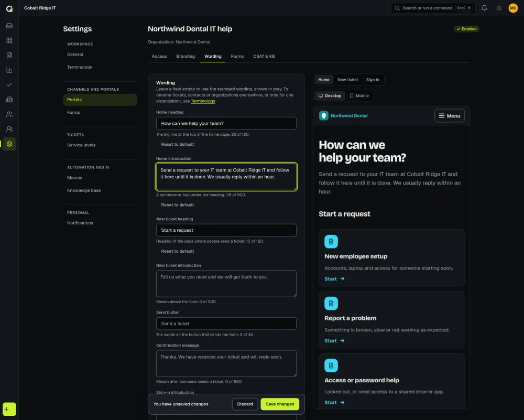Open the contacts people icon
The height and width of the screenshot is (420, 524).
(x=9, y=114)
